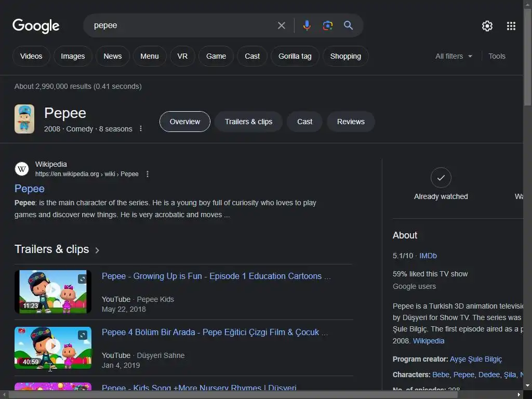The image size is (532, 399).
Task: Open the Dedee character link
Action: click(x=489, y=375)
